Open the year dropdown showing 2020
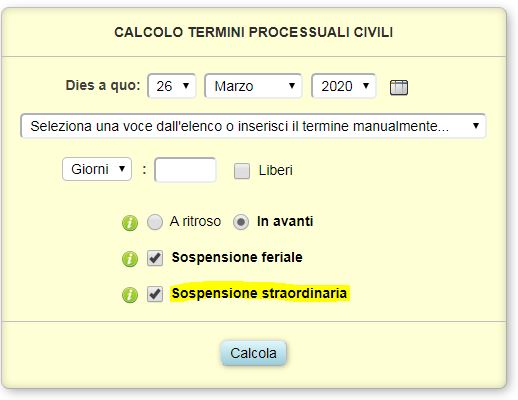 coord(344,86)
